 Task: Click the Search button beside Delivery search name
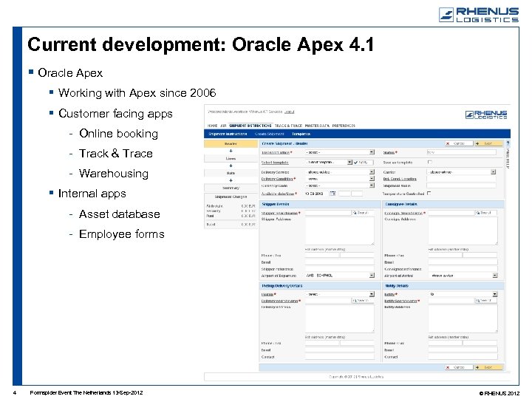coord(362,301)
